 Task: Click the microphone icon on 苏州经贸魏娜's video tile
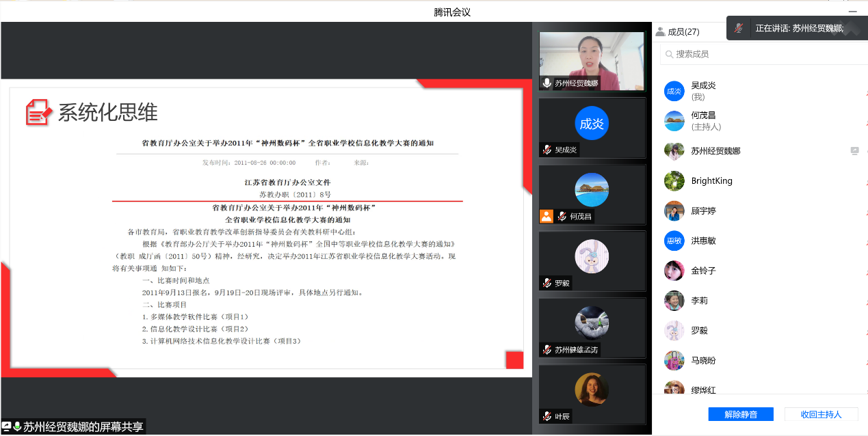click(547, 83)
